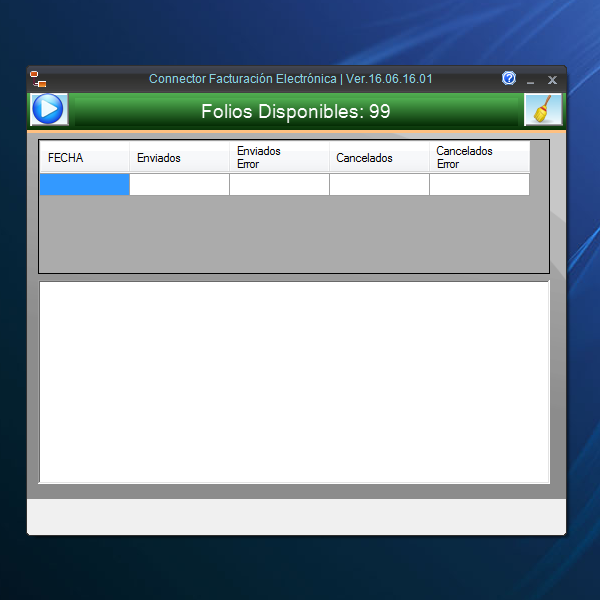This screenshot has width=600, height=600.
Task: Click the empty cell under Cancelados
Action: (x=379, y=185)
